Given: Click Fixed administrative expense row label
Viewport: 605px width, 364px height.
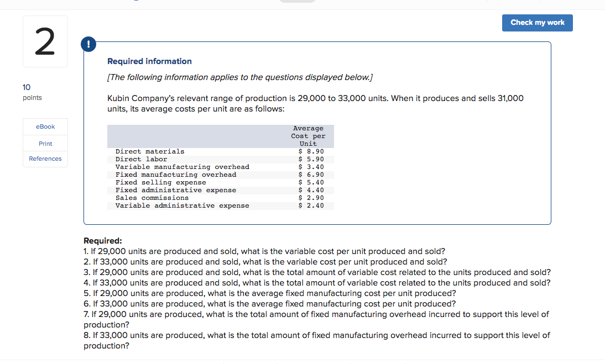Looking at the screenshot, I should tap(175, 190).
